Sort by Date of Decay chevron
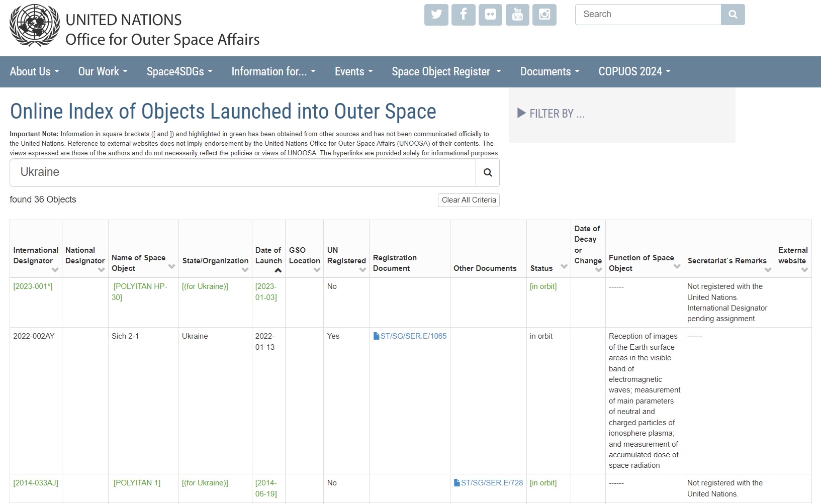 598,270
